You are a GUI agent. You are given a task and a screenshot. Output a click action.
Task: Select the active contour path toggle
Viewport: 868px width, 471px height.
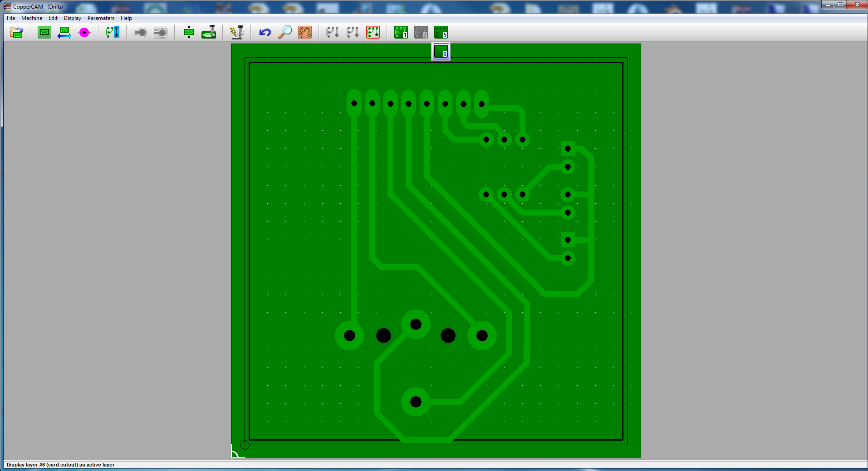pyautogui.click(x=373, y=32)
